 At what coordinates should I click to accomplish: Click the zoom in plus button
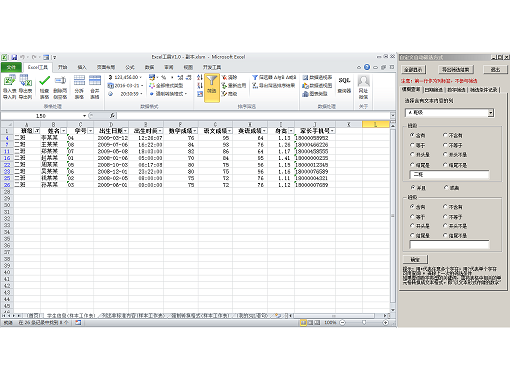tap(386, 323)
